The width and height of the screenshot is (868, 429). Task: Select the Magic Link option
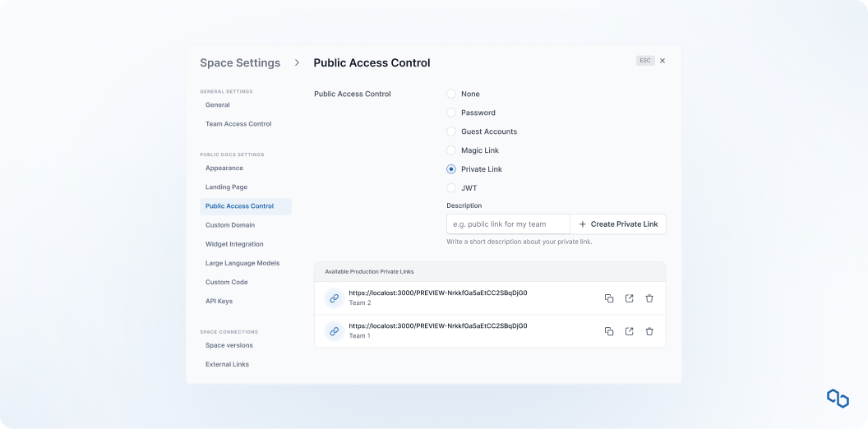coord(451,150)
